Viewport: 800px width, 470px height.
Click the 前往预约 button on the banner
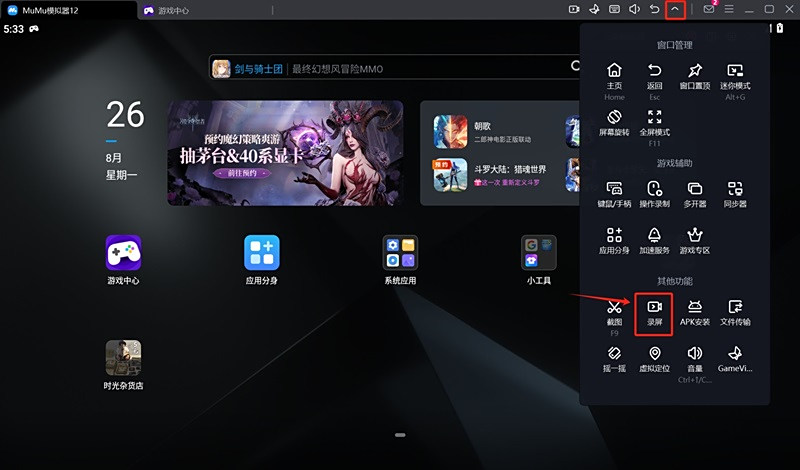pos(242,174)
